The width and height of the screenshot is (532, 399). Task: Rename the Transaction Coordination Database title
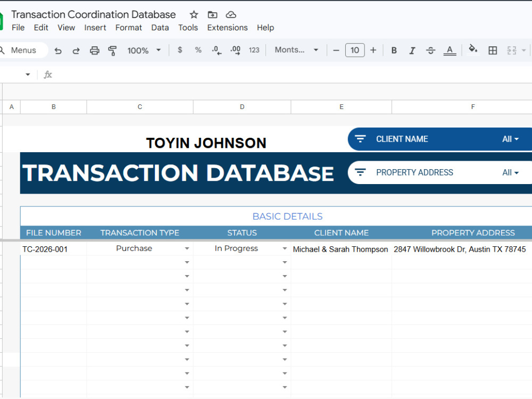(x=93, y=14)
